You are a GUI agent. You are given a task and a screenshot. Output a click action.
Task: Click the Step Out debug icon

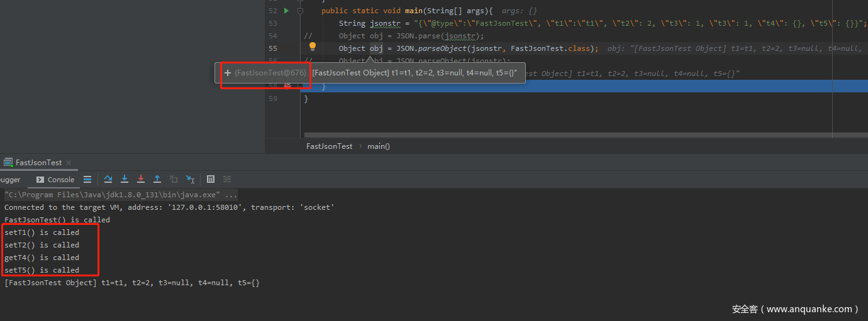click(x=157, y=179)
